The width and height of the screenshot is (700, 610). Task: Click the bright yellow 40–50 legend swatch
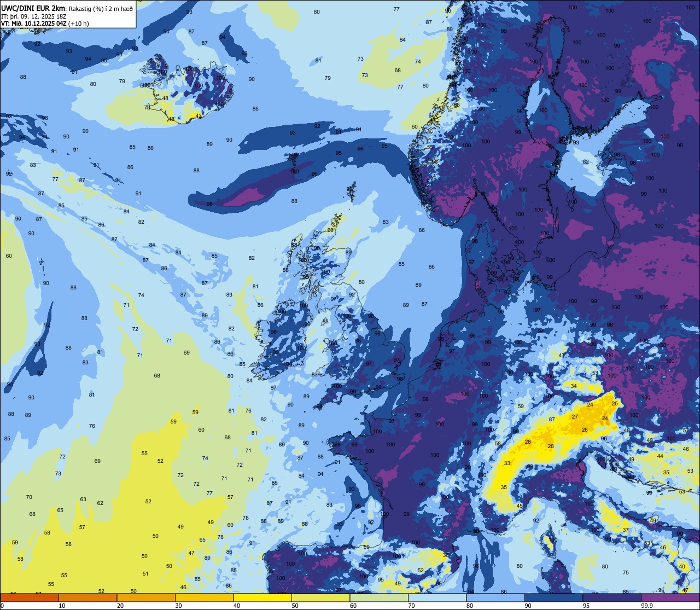coord(262,597)
